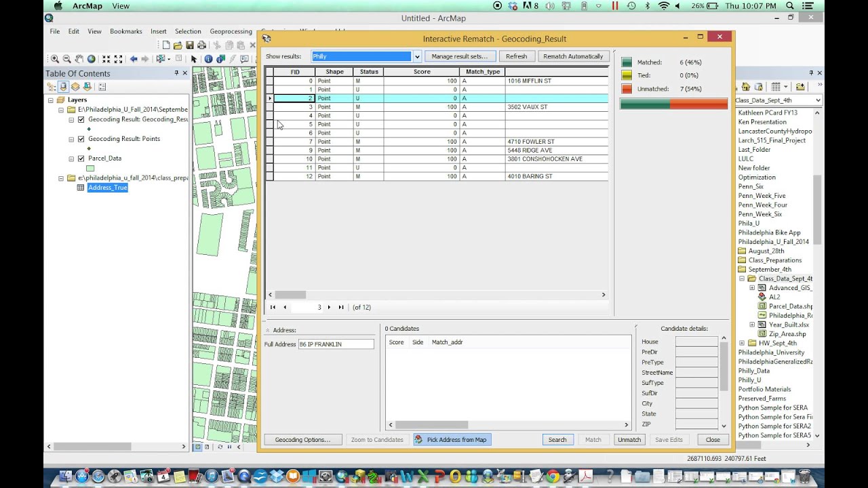Open the Catalog location dropdown
Image resolution: width=868 pixels, height=488 pixels.
click(x=818, y=100)
